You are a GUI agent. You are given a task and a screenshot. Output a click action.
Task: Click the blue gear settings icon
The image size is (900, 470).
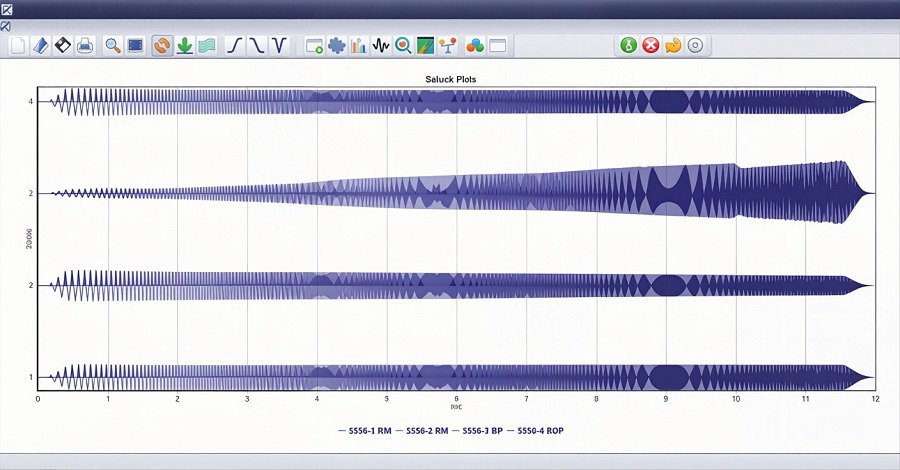pos(337,45)
